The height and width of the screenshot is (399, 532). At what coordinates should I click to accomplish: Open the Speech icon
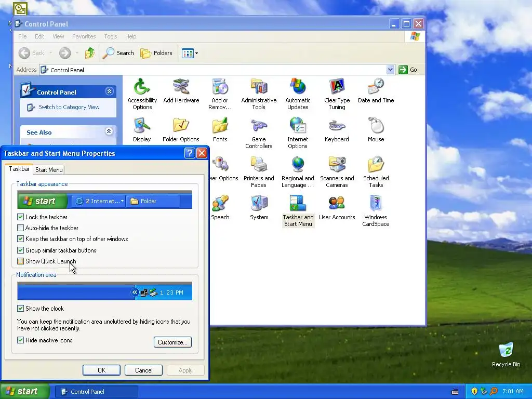(220, 208)
